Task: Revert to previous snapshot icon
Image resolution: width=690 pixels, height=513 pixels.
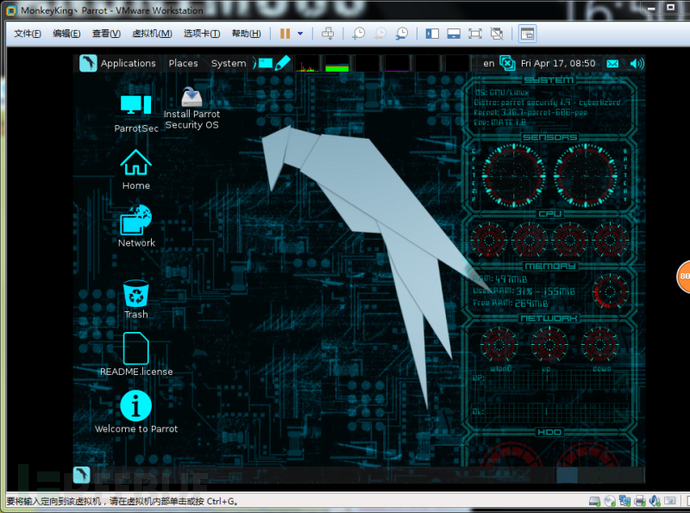Action: click(x=380, y=33)
